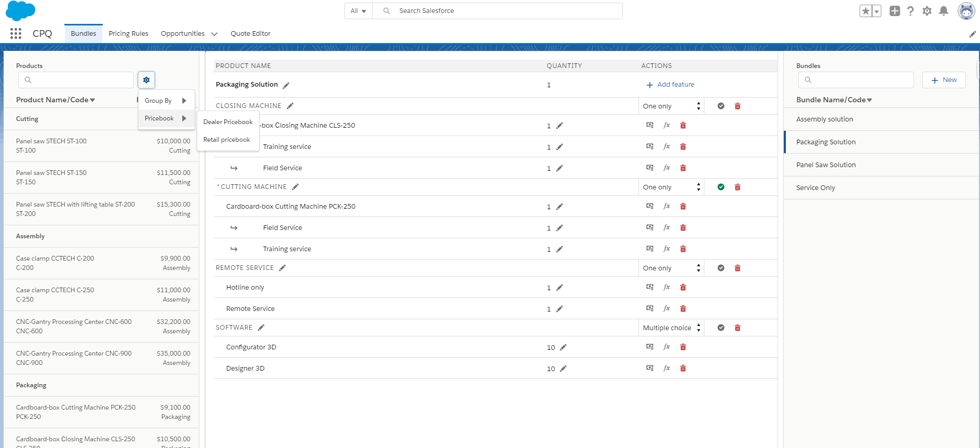Open the Quote Editor tab
This screenshot has width=980, height=448.
click(251, 34)
